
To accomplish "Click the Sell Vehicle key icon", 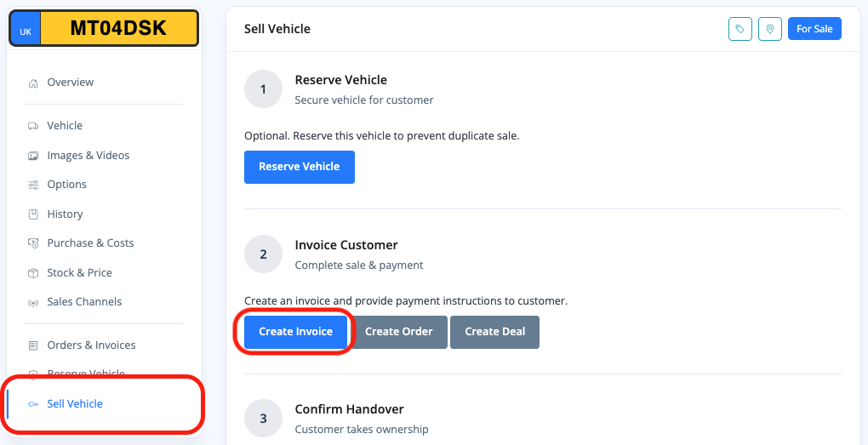I will tap(33, 404).
